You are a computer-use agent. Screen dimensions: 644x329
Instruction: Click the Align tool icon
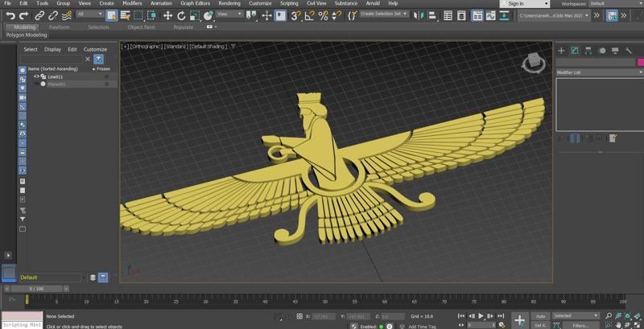point(431,16)
